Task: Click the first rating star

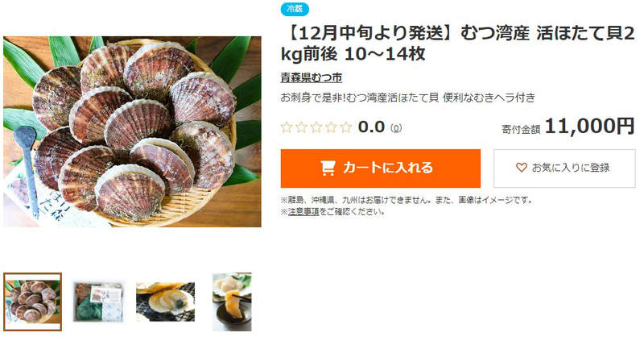Action: pos(287,127)
